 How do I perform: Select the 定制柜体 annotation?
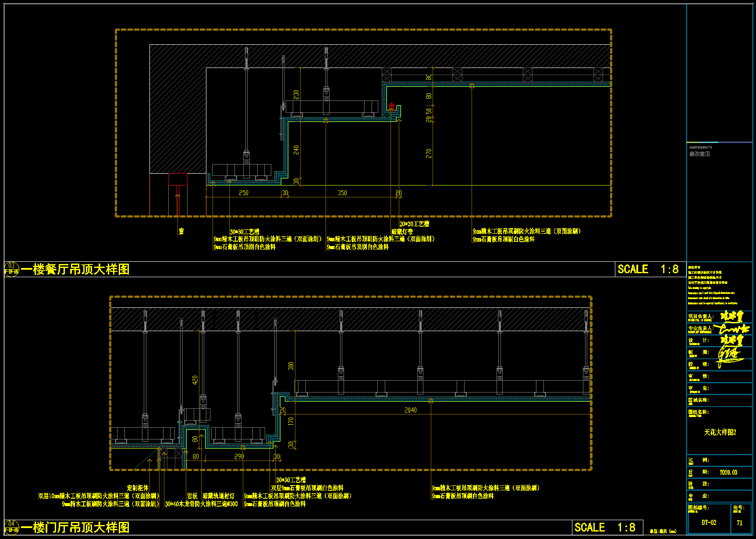point(138,488)
